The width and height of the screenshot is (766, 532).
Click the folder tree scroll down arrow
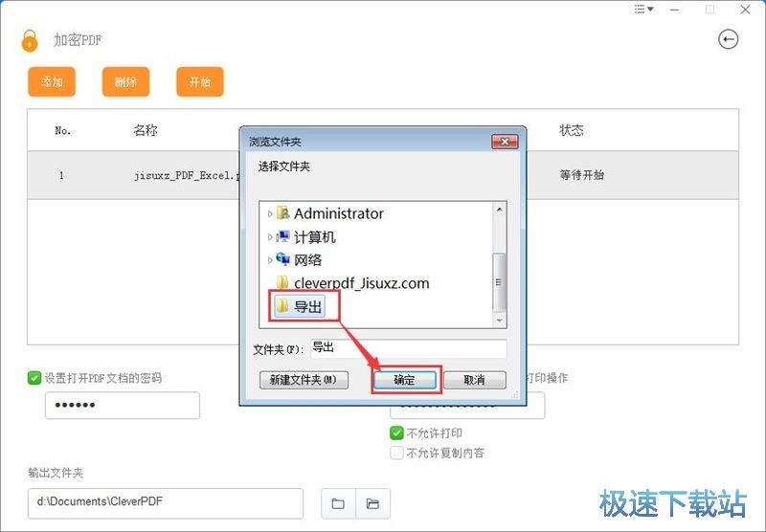[499, 321]
